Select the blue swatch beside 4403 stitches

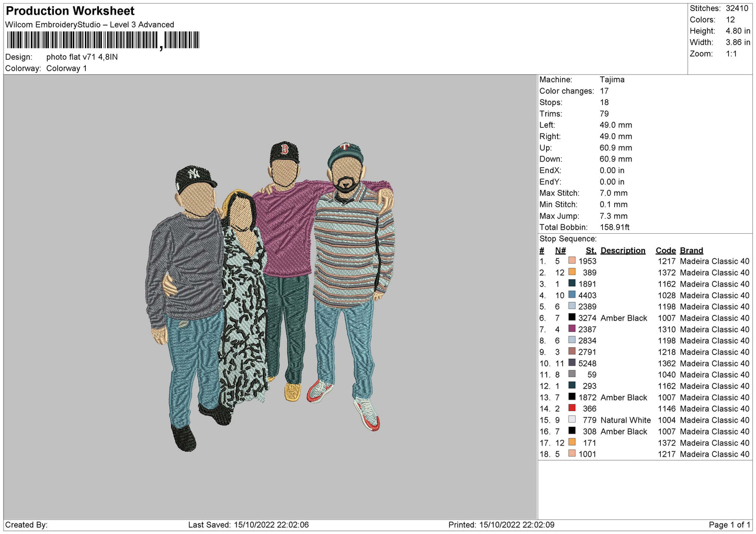(572, 294)
